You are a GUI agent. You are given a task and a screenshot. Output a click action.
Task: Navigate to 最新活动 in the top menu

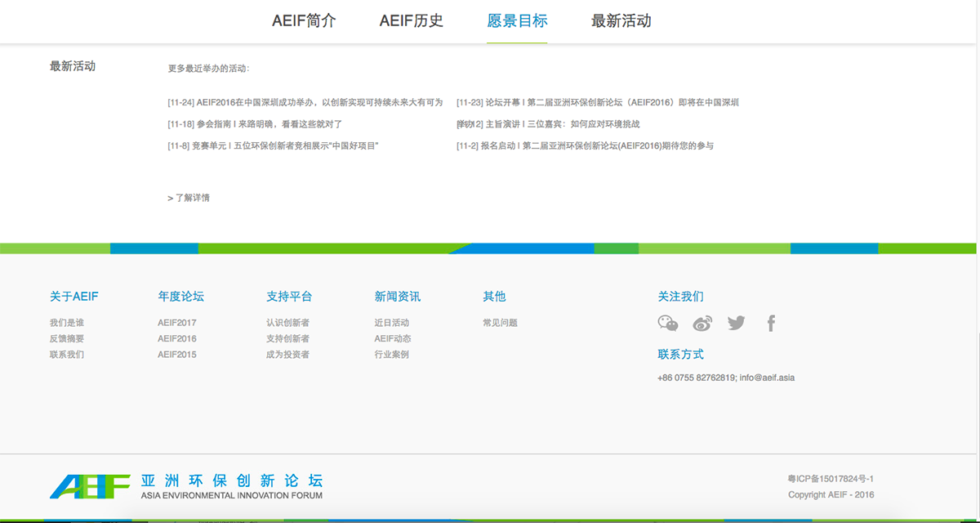(622, 20)
